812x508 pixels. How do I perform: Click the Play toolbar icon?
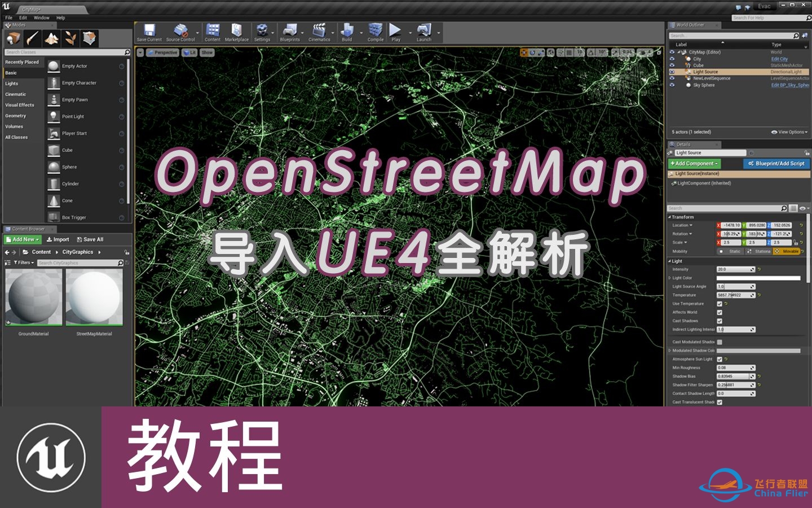coord(396,30)
